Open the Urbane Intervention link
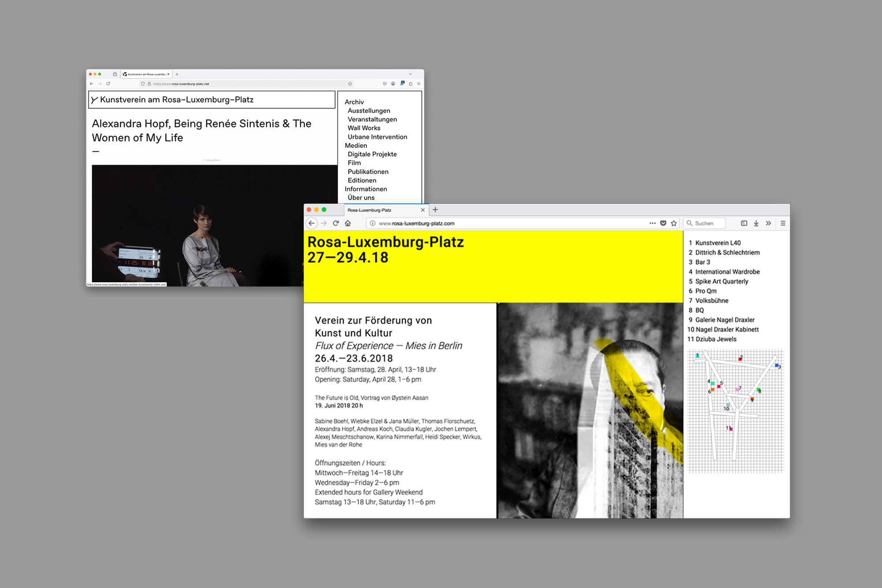 click(x=377, y=137)
